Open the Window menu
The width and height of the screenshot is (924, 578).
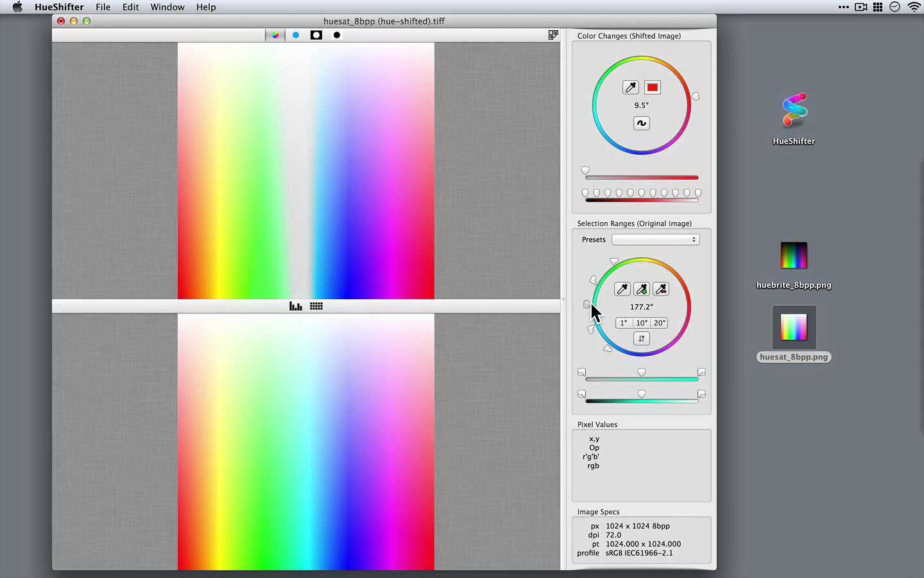[167, 7]
